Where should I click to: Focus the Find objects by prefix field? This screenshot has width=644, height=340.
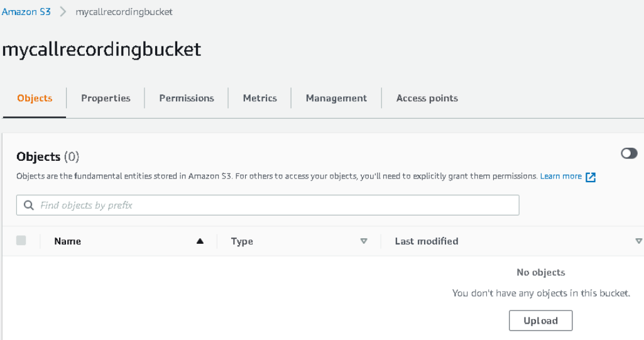(268, 205)
